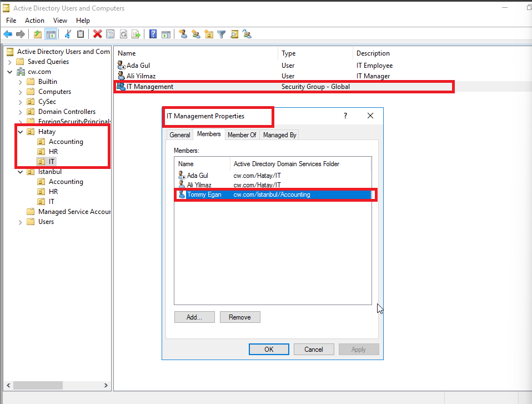Click the tree pane horizontal scrollbar
This screenshot has height=404, width=532.
point(56,385)
